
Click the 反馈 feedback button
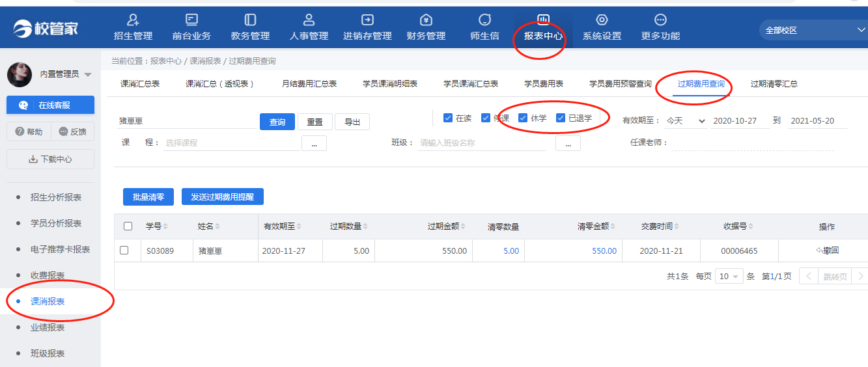point(73,131)
